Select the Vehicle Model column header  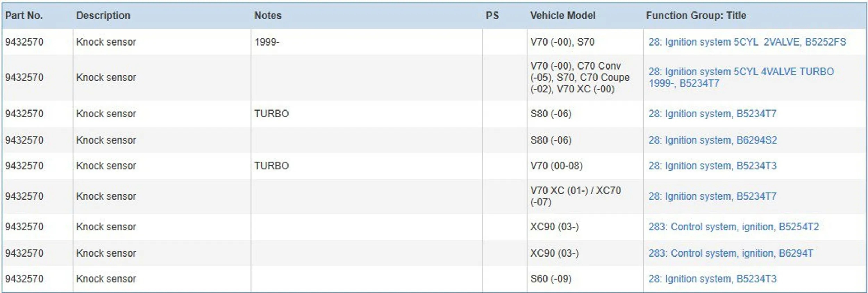(x=562, y=16)
